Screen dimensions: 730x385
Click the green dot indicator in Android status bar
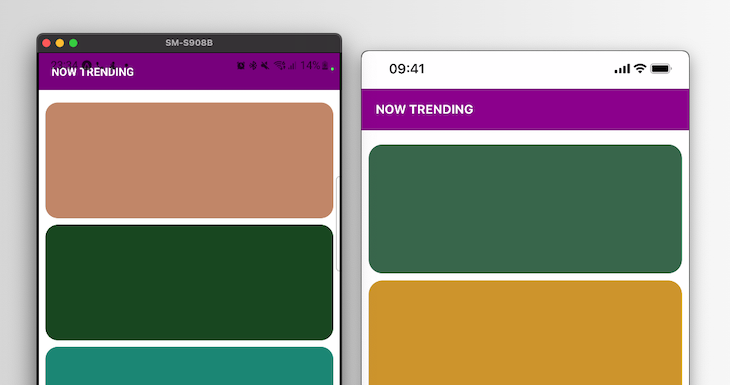click(332, 69)
